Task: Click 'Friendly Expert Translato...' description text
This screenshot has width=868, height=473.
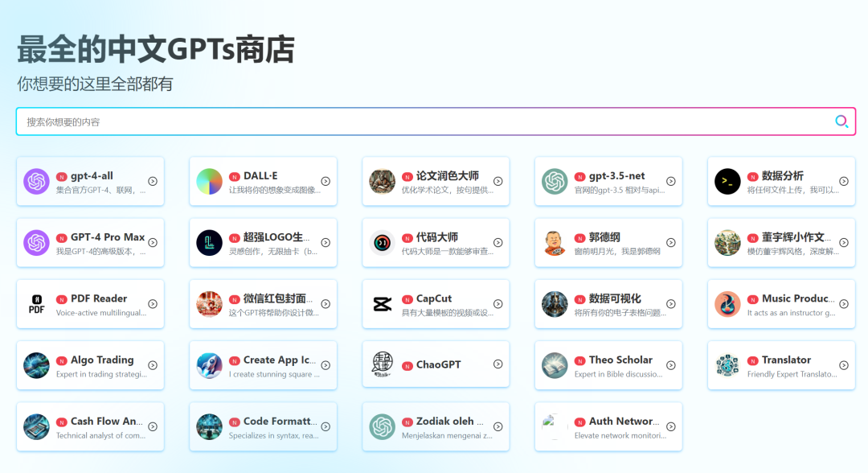Action: click(x=792, y=374)
